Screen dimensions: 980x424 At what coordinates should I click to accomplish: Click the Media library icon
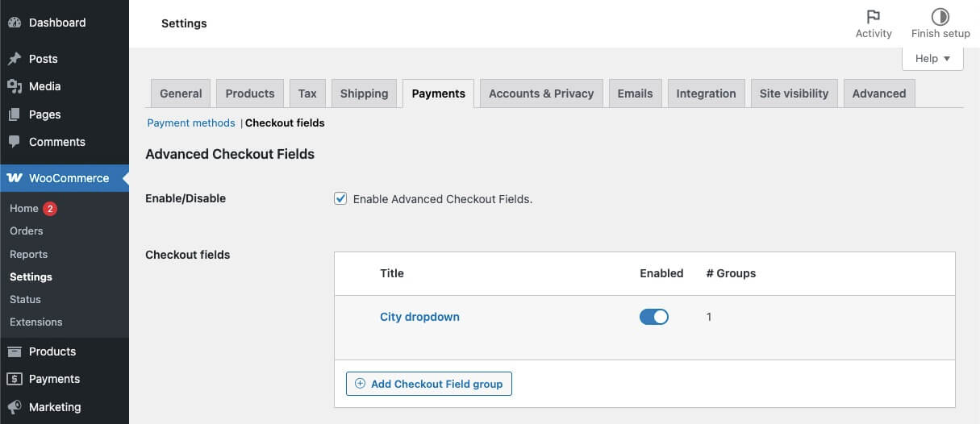tap(15, 86)
